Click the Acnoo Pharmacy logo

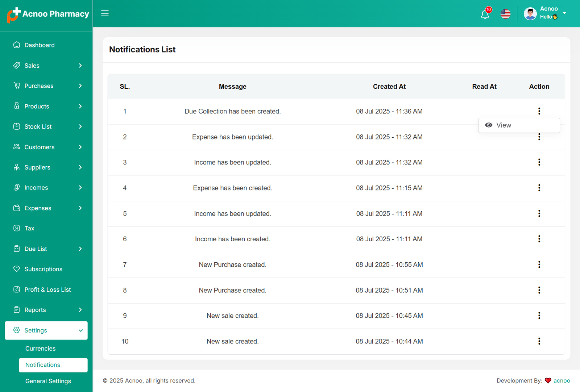48,14
